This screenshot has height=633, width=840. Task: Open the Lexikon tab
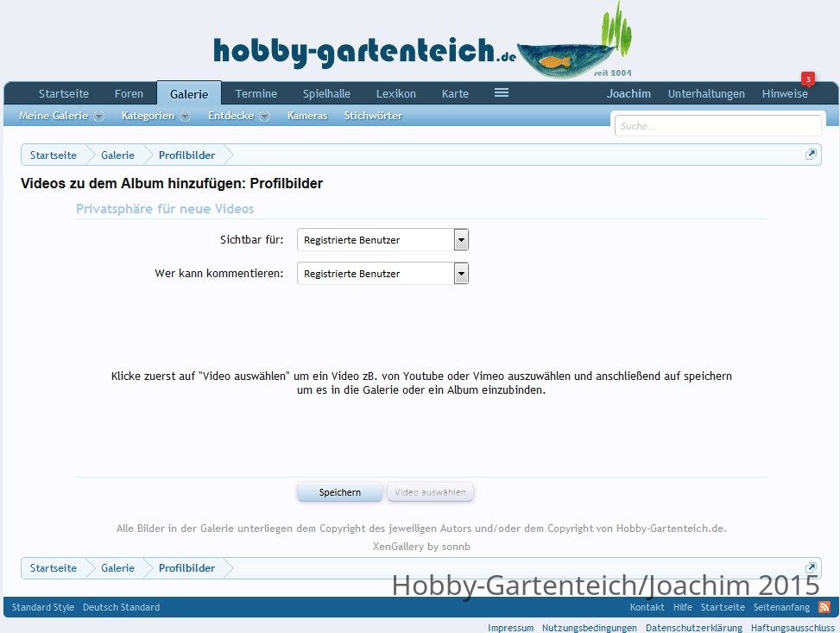(396, 93)
